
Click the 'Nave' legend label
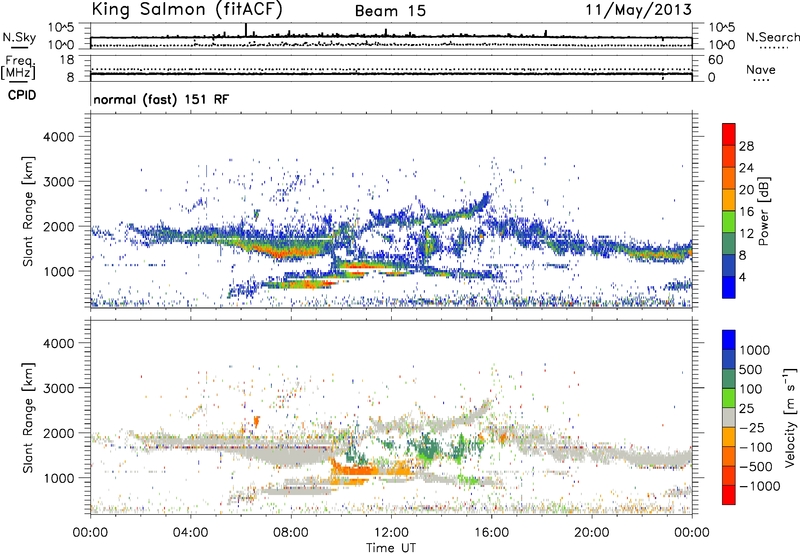(761, 70)
